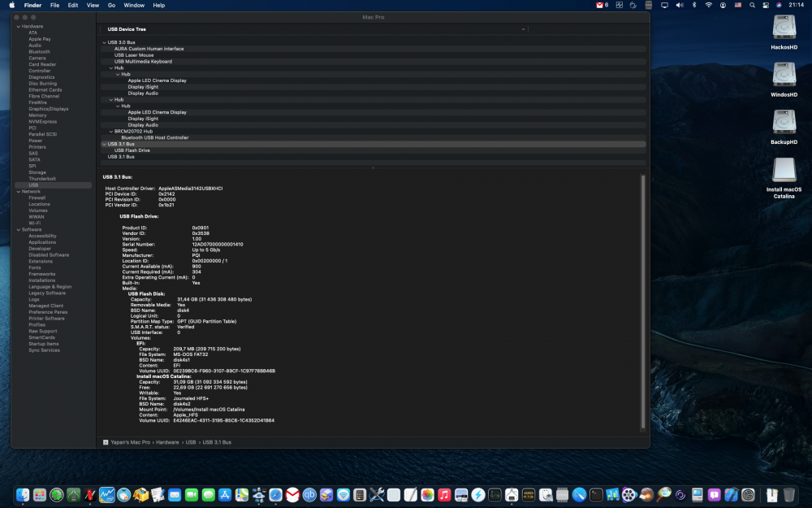Select Graphics/Displays in sidebar
The height and width of the screenshot is (508, 812).
point(48,109)
